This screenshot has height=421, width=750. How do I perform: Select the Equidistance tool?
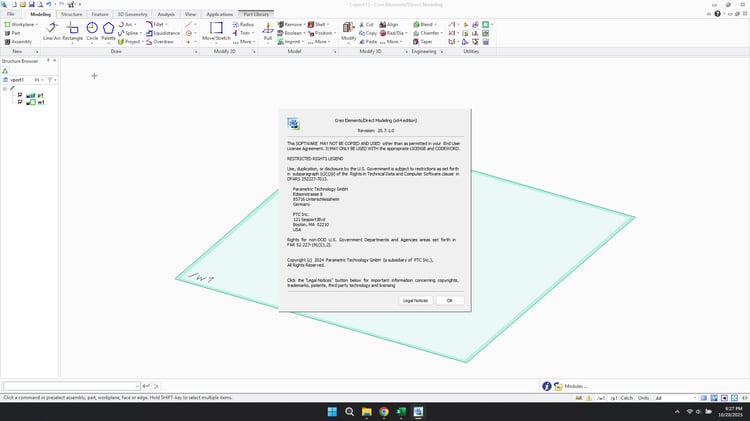[163, 33]
